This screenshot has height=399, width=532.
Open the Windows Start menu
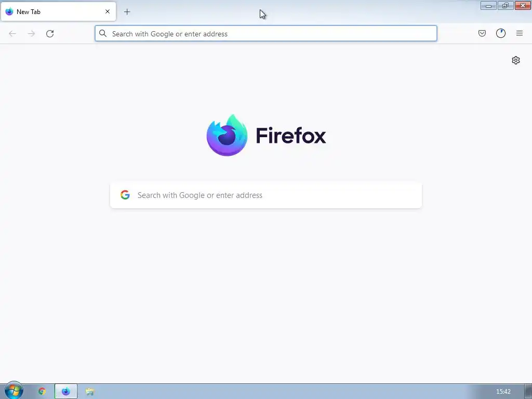click(x=14, y=391)
